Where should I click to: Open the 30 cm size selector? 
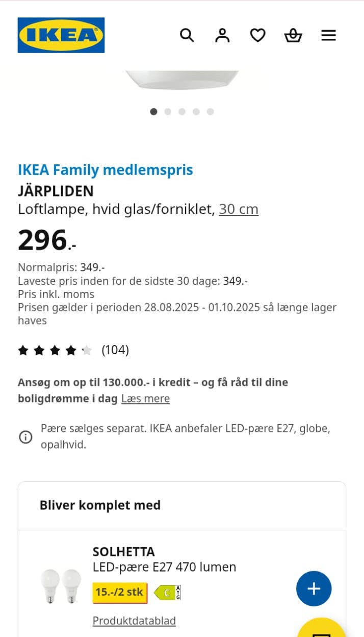tap(238, 209)
